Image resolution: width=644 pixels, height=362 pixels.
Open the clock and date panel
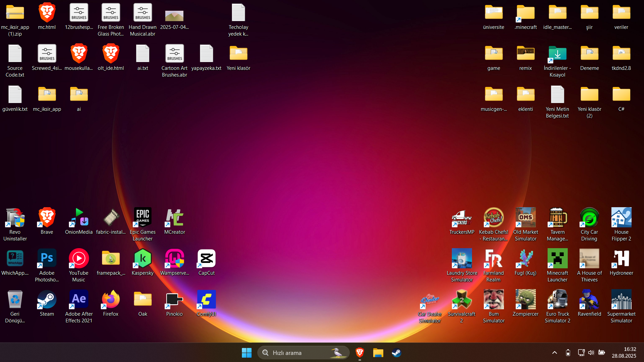pyautogui.click(x=624, y=353)
